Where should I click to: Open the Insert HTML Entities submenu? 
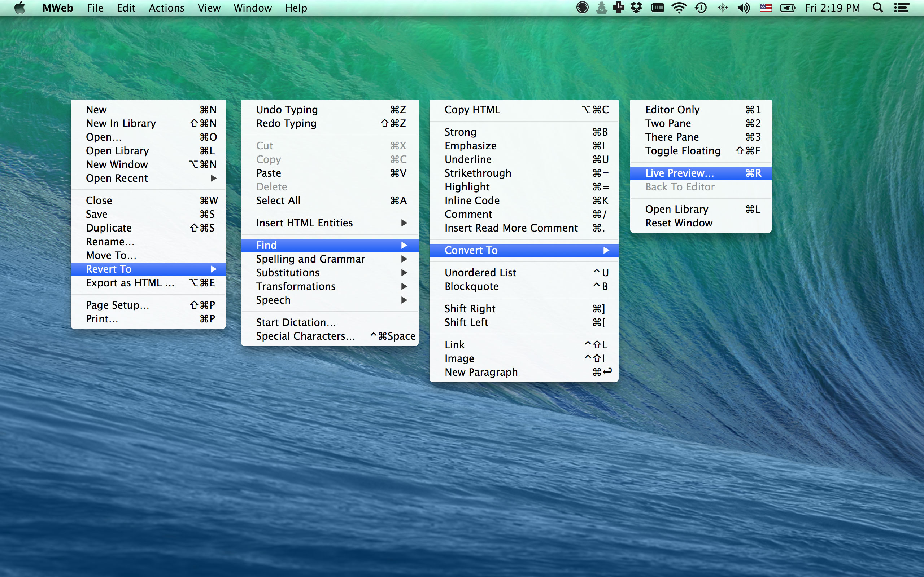point(304,223)
